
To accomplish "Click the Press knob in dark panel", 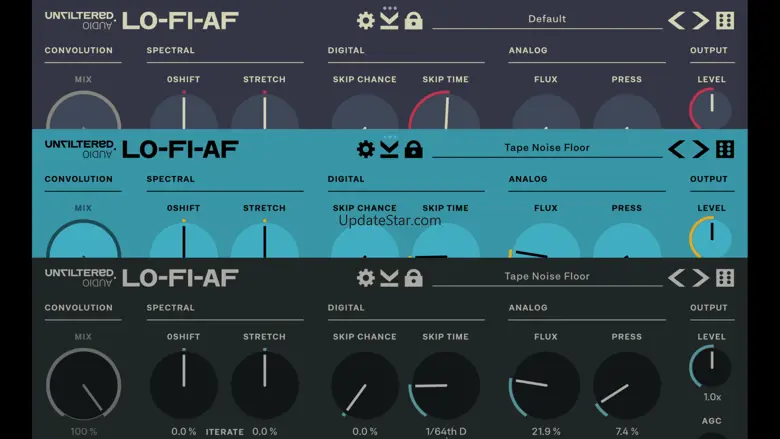I will 627,385.
